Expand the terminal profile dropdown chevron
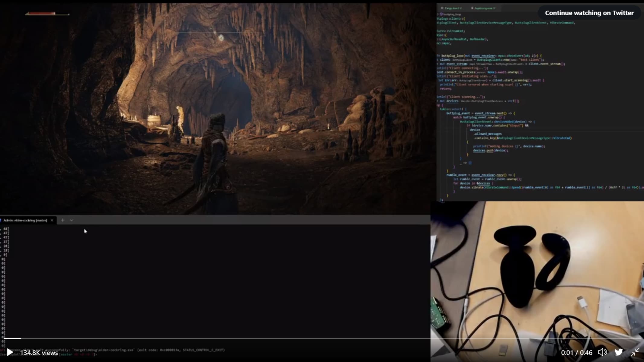This screenshot has height=362, width=644. pyautogui.click(x=72, y=220)
